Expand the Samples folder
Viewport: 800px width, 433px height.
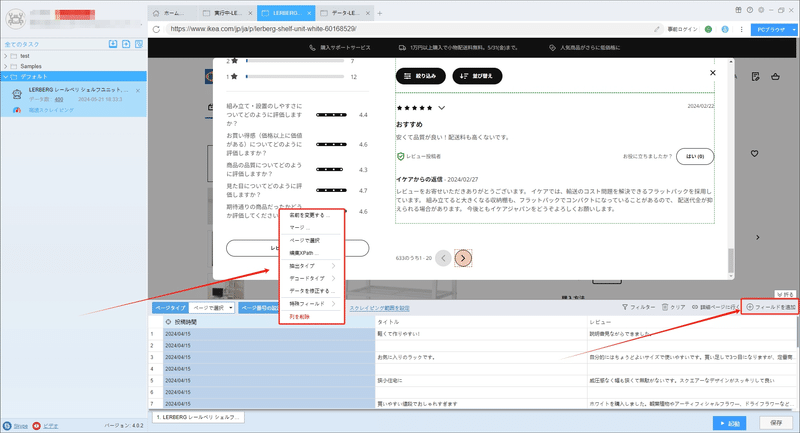click(x=6, y=66)
